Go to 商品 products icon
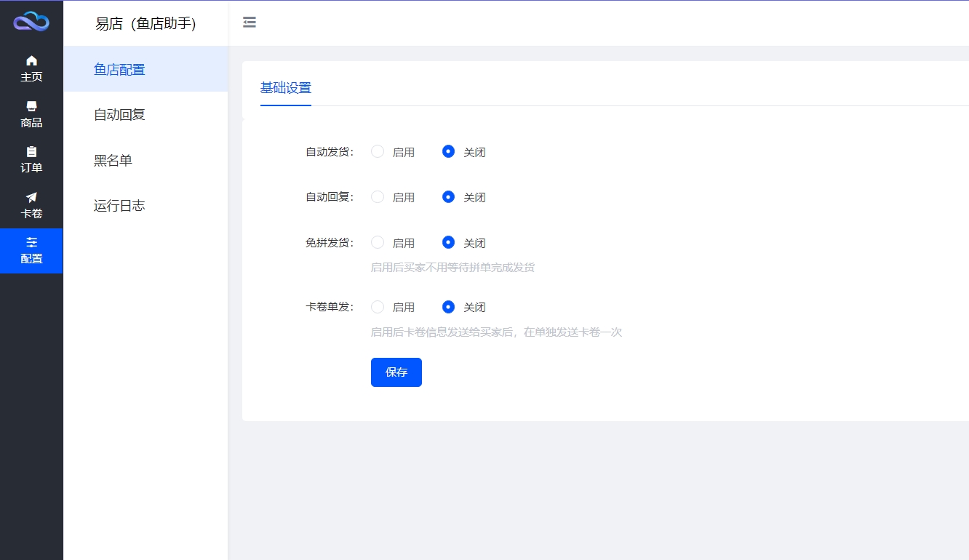 click(31, 106)
